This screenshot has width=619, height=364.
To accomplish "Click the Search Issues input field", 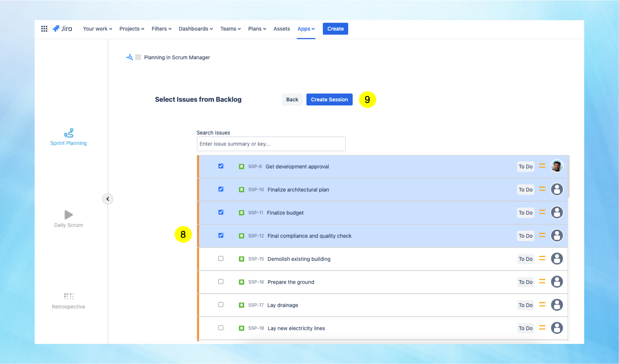I will tap(271, 144).
